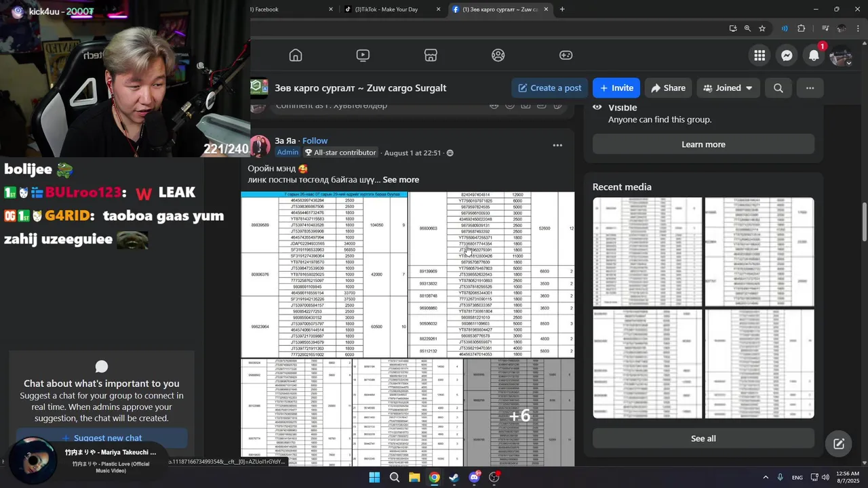Screen dimensions: 868x488
Task: Click install app icon in address bar
Action: tap(733, 28)
